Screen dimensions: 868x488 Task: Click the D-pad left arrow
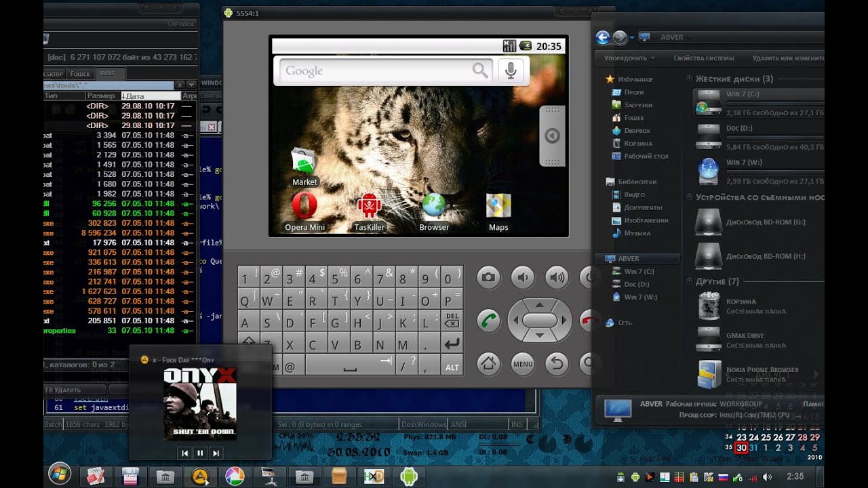(x=516, y=320)
